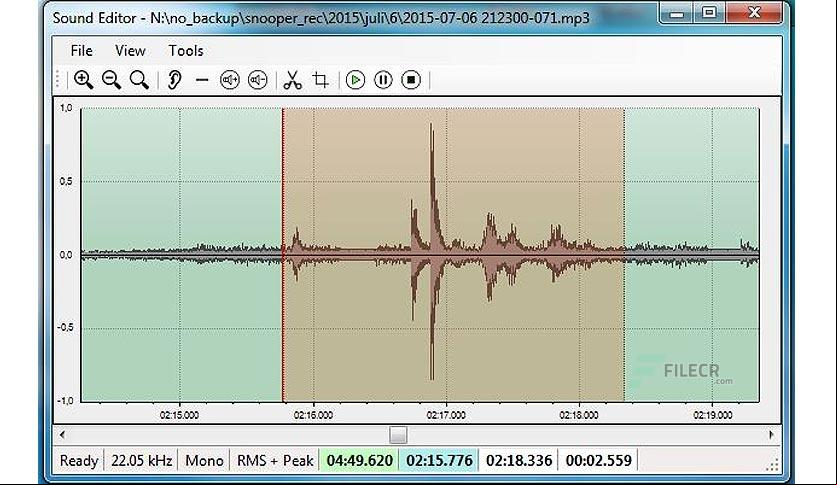The width and height of the screenshot is (837, 485).
Task: Click the scrollbar left arrow
Action: click(62, 435)
